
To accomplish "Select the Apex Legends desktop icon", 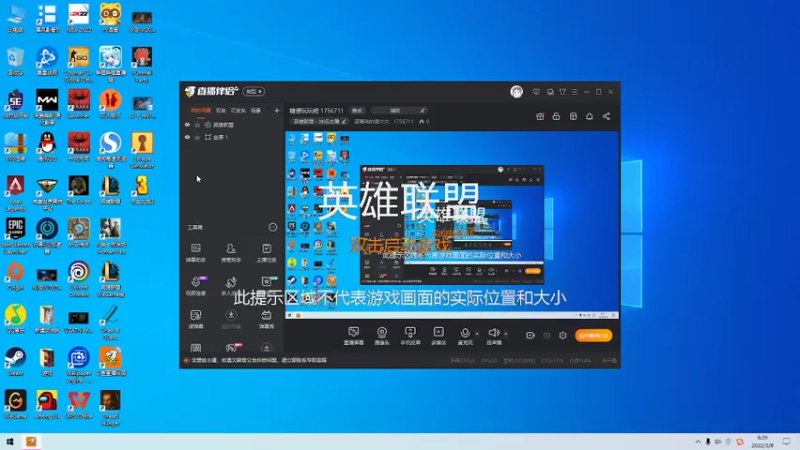I will [15, 193].
